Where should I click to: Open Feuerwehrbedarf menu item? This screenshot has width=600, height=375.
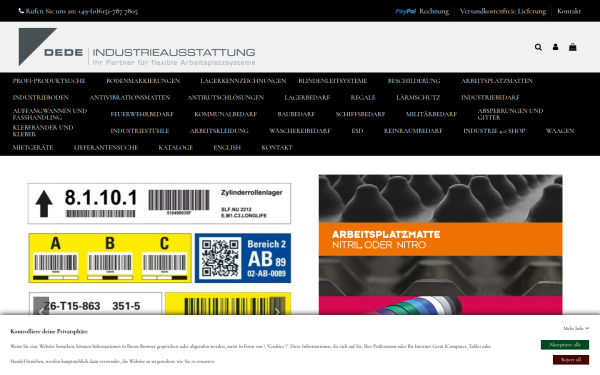(142, 114)
